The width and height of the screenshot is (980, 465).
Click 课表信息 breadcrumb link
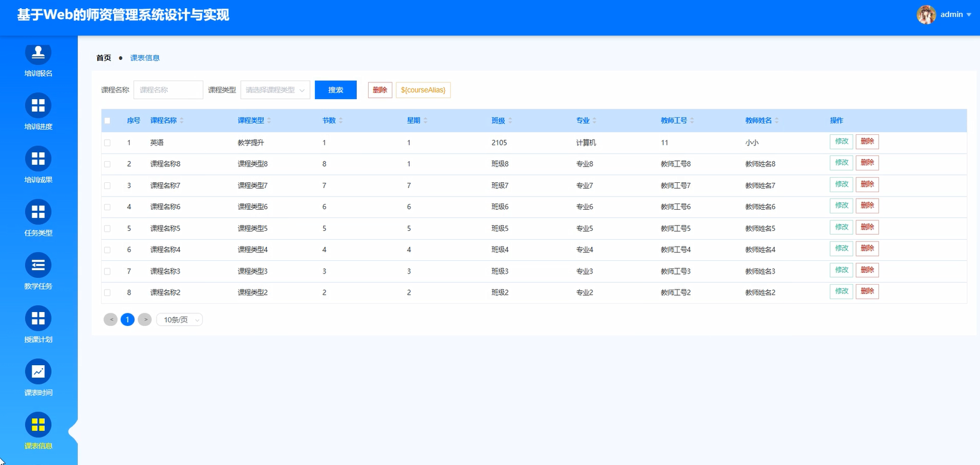click(x=145, y=57)
